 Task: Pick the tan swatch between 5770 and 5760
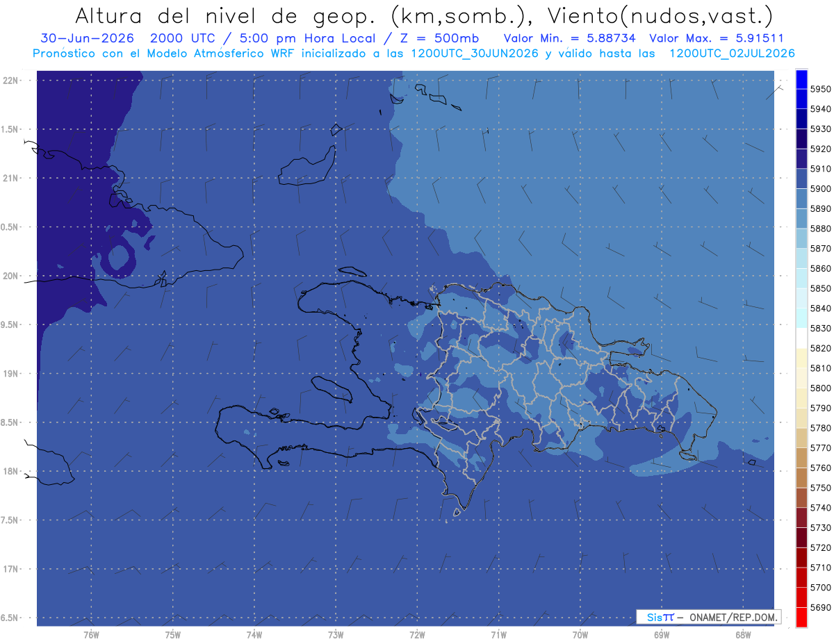[801, 458]
